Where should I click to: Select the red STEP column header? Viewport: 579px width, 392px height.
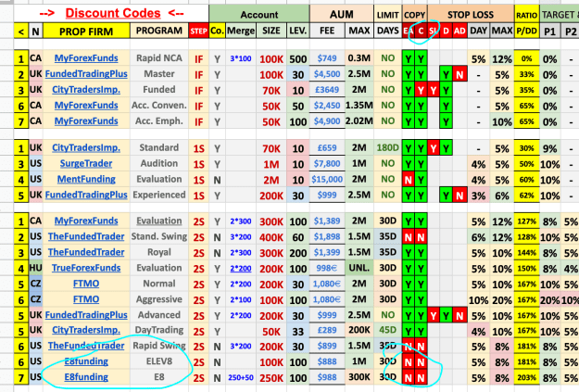coord(198,31)
